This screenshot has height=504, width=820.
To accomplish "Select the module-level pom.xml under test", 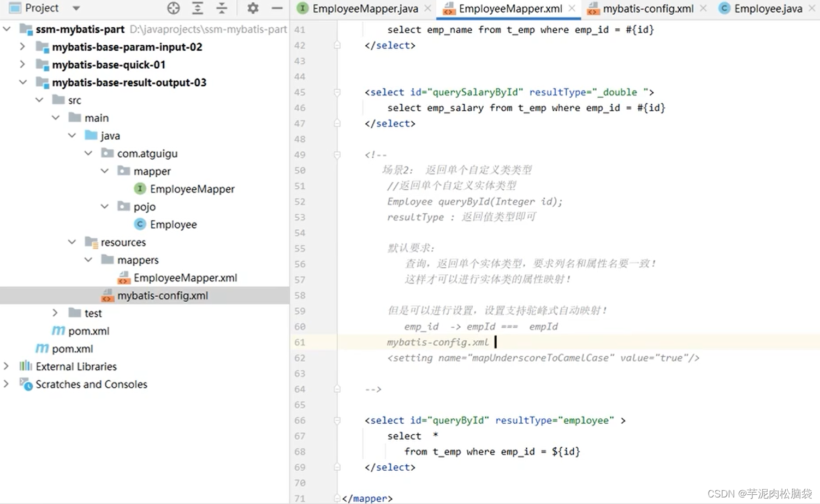I will click(x=88, y=331).
